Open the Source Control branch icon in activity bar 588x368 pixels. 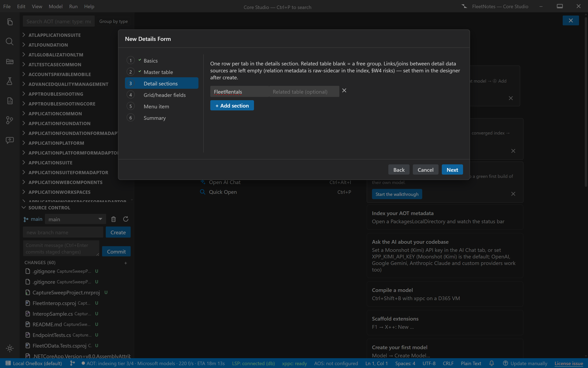point(10,120)
